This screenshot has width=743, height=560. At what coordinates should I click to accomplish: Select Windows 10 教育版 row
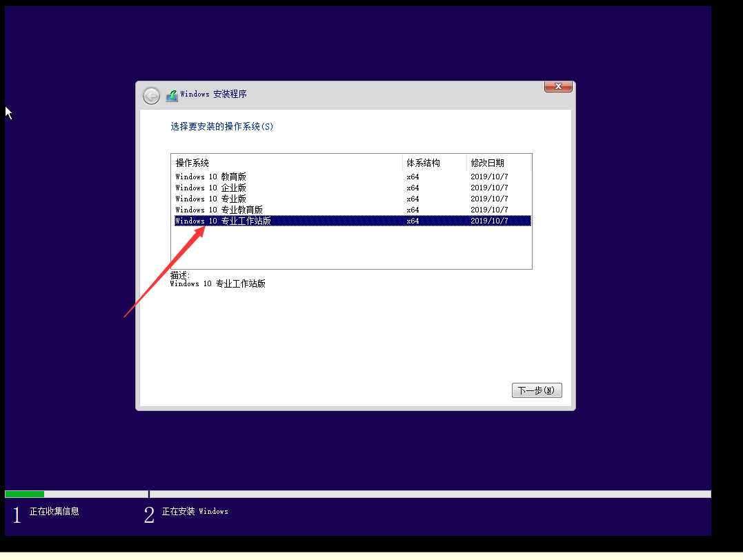(x=353, y=177)
